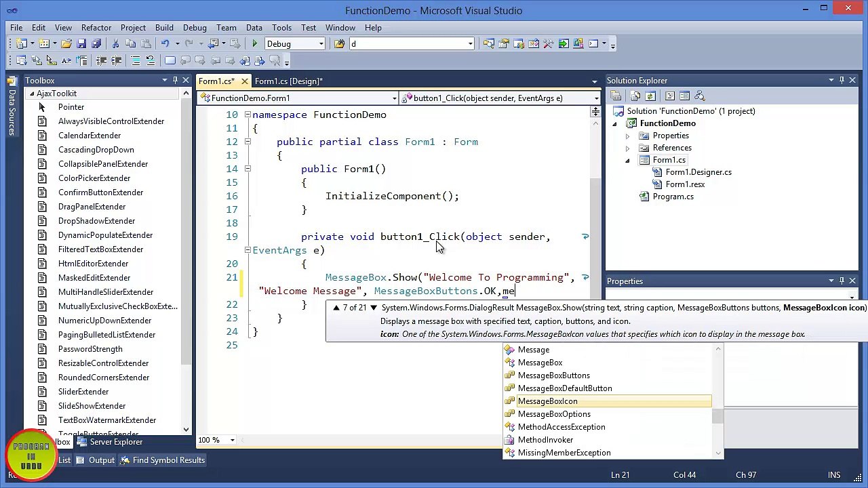Click the Display Object Member List icon
The height and width of the screenshot is (488, 868).
(21, 60)
